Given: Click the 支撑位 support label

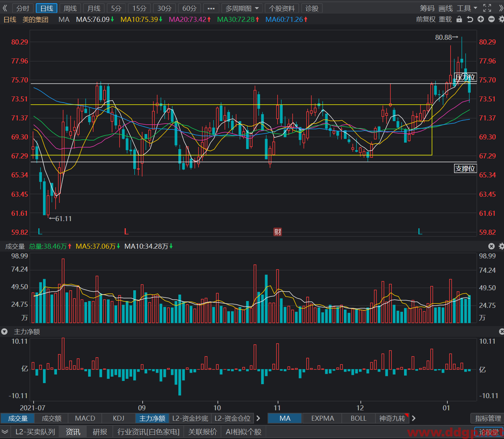Looking at the screenshot, I should click(x=465, y=168).
